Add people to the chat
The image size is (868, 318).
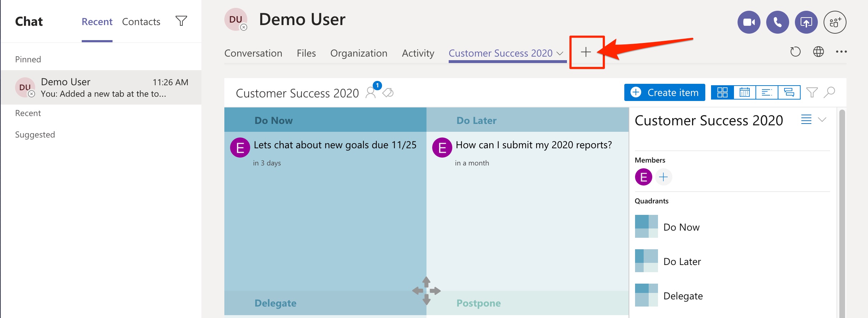835,22
